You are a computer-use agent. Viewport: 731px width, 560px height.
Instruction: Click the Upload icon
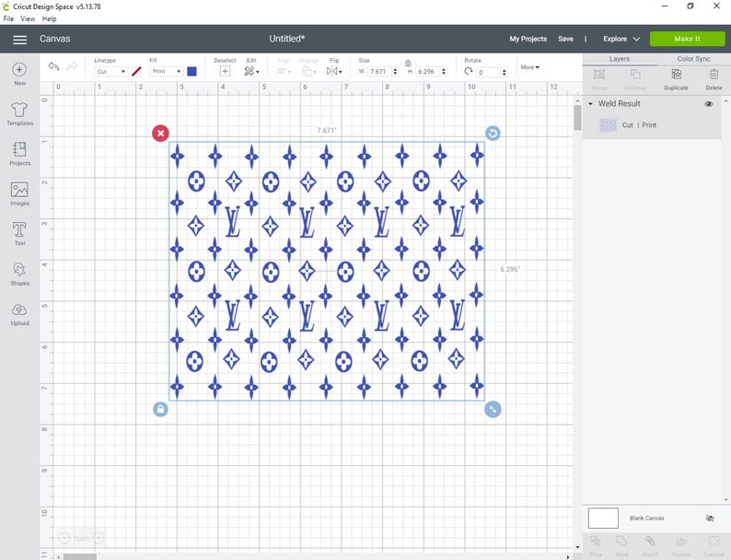point(19,309)
